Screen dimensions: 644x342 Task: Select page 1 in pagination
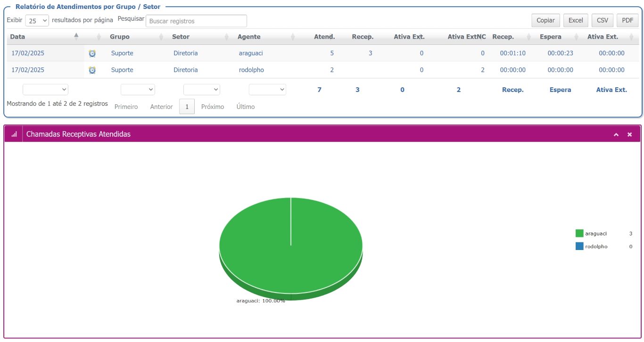coord(187,107)
